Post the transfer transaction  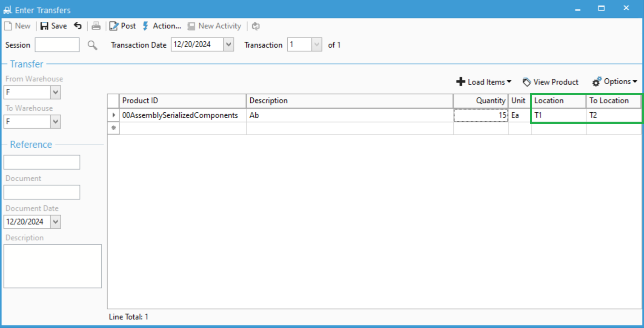coord(123,26)
